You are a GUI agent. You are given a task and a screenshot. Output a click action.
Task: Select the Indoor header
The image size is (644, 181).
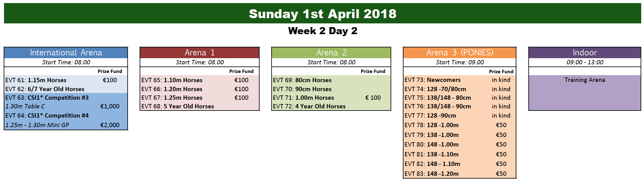(585, 53)
